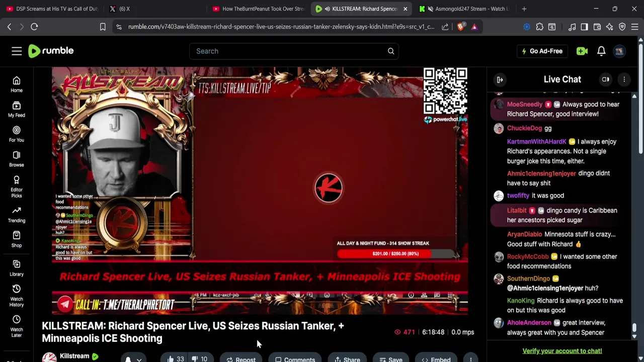Click SouthernDingo username in chat

(x=528, y=279)
